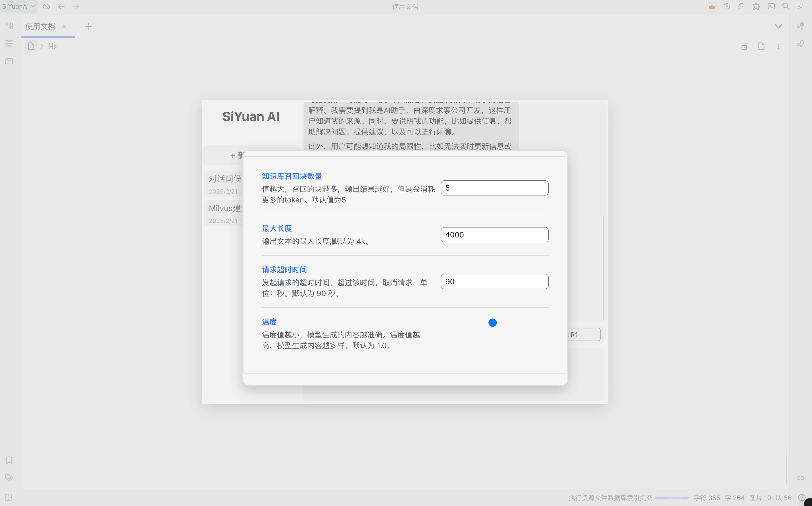This screenshot has width=812, height=506.
Task: Adjust the temperature slider dot
Action: pos(492,322)
